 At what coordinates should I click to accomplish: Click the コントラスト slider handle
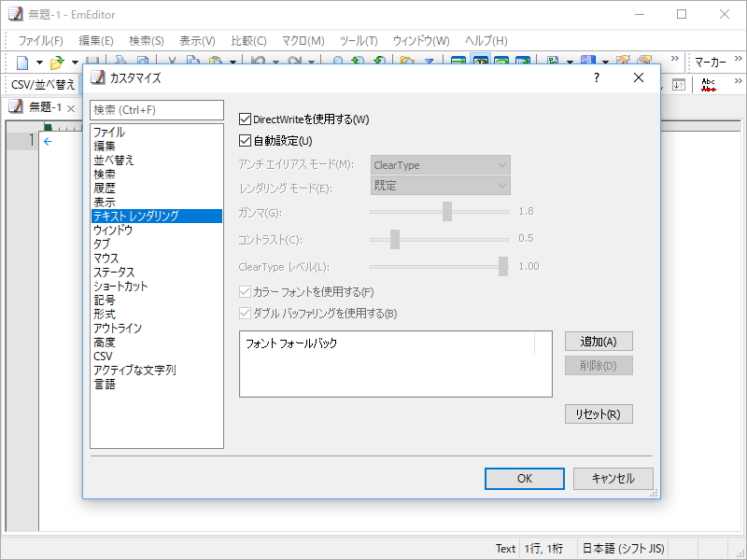[395, 239]
